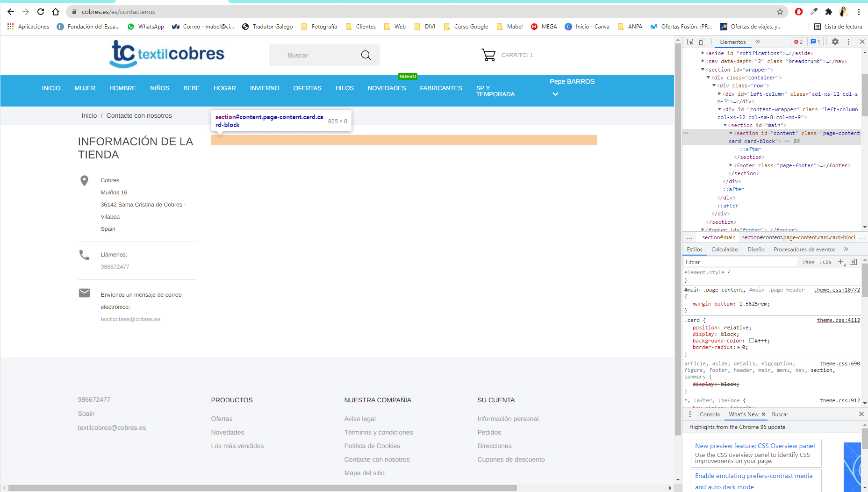Toggle :hov element state panel
868x492 pixels.
click(809, 262)
